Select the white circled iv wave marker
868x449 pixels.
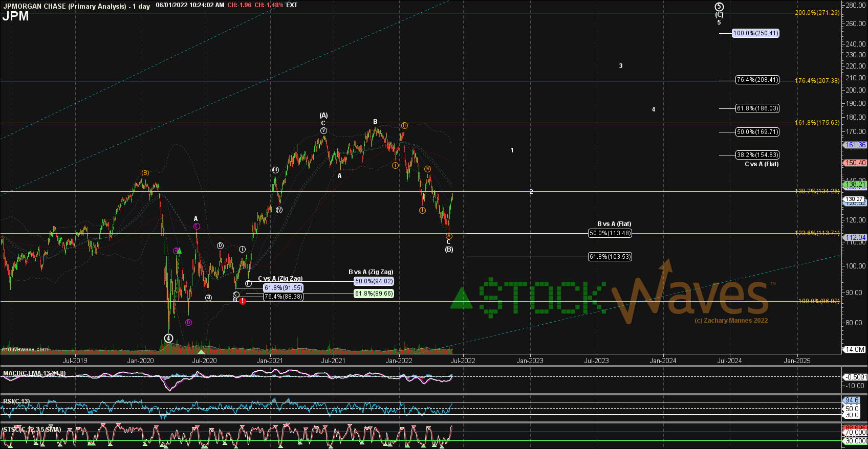click(x=279, y=210)
